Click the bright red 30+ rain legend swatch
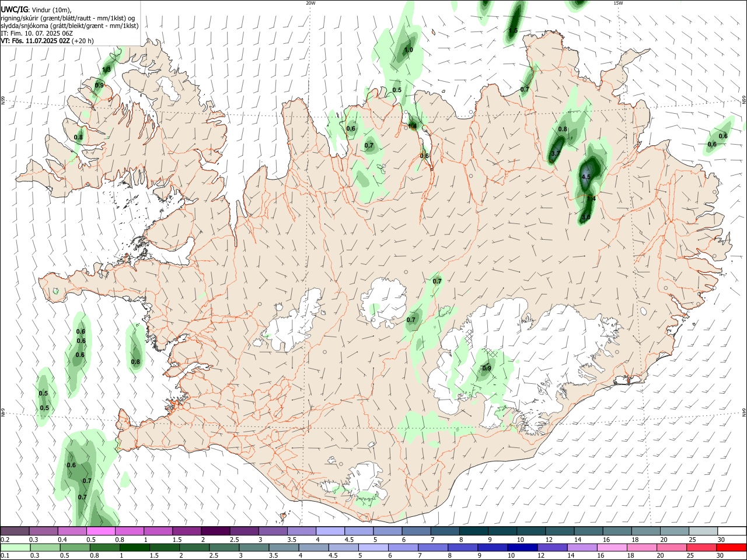The image size is (747, 560). pos(731,547)
